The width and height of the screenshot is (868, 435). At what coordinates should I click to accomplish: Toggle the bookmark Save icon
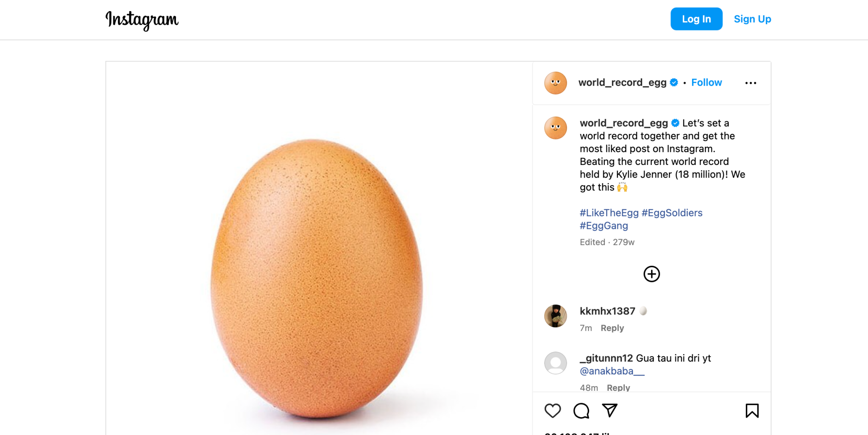point(752,410)
